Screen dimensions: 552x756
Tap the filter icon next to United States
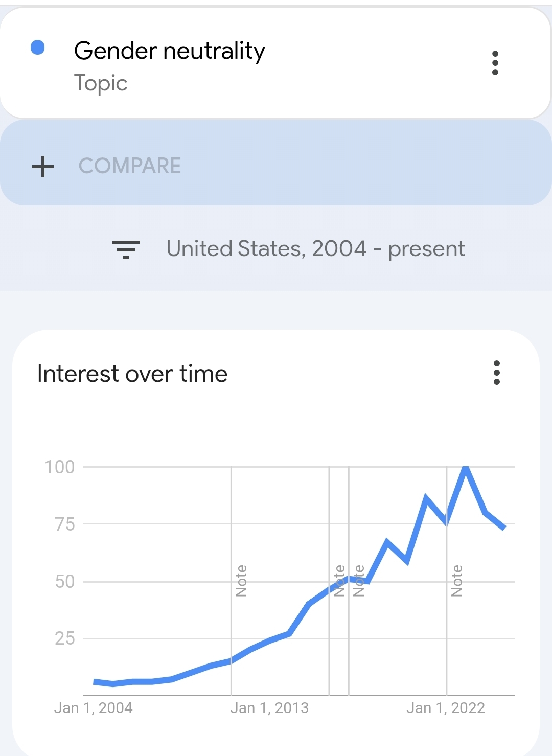[126, 249]
